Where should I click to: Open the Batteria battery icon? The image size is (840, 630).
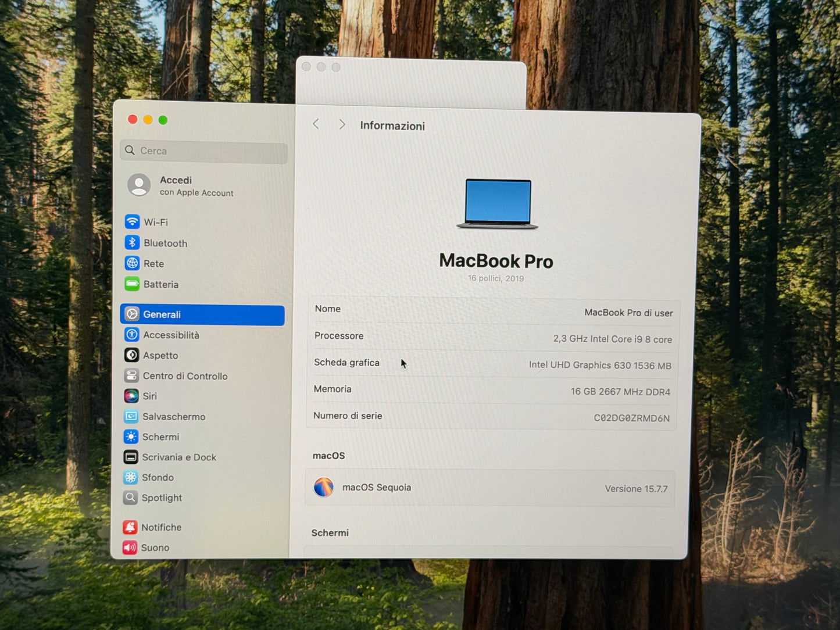pyautogui.click(x=132, y=284)
